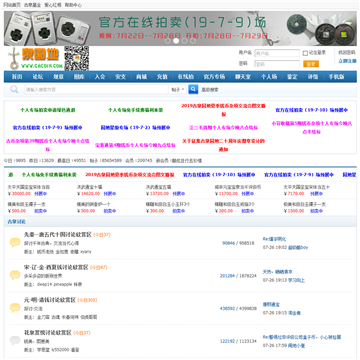Open 个人场 in the navigation bar

pyautogui.click(x=268, y=77)
